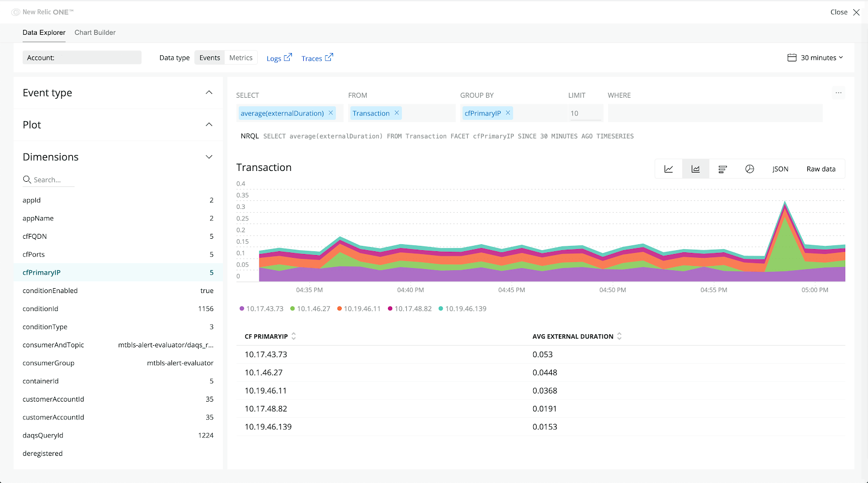The image size is (868, 483).
Task: Collapse the Event type section
Action: [209, 93]
